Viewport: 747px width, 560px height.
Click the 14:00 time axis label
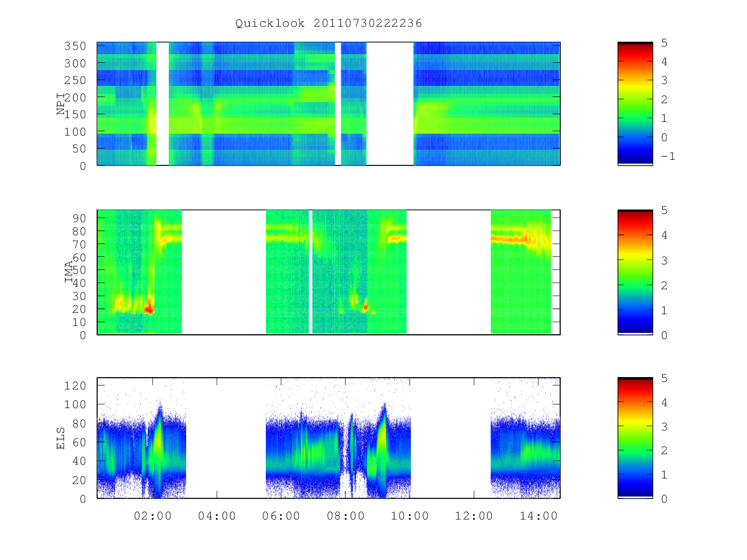pos(538,516)
